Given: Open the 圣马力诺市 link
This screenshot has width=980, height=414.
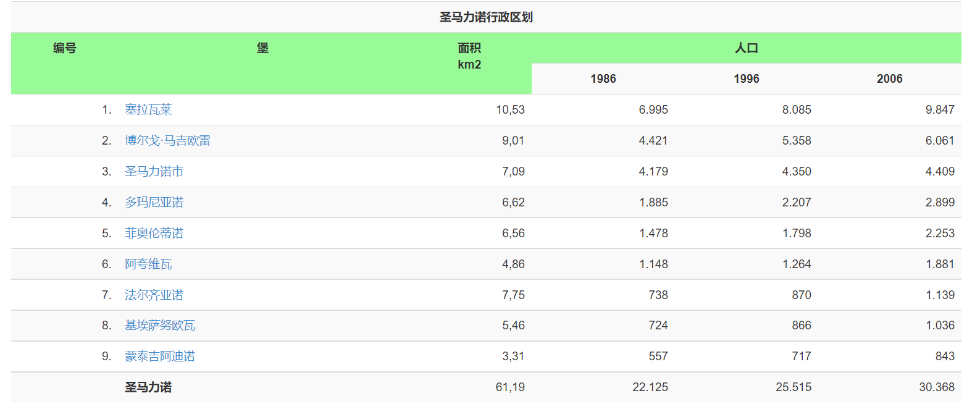Looking at the screenshot, I should 154,172.
